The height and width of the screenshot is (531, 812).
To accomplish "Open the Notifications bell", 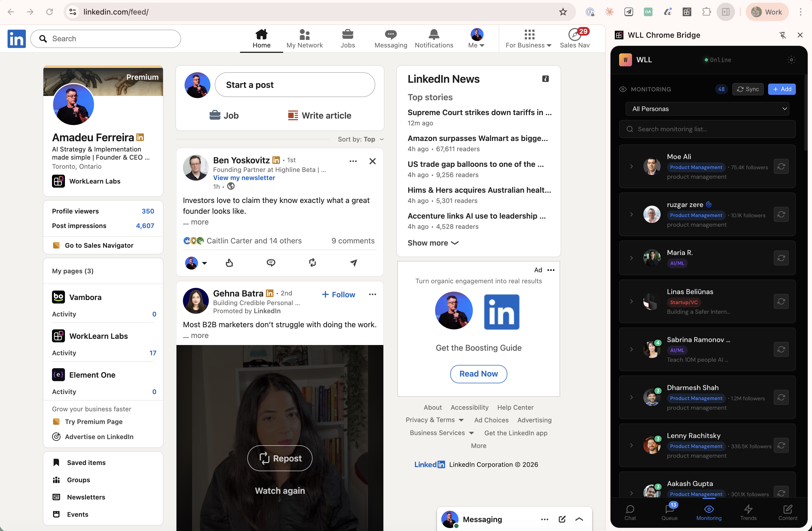I will (434, 39).
